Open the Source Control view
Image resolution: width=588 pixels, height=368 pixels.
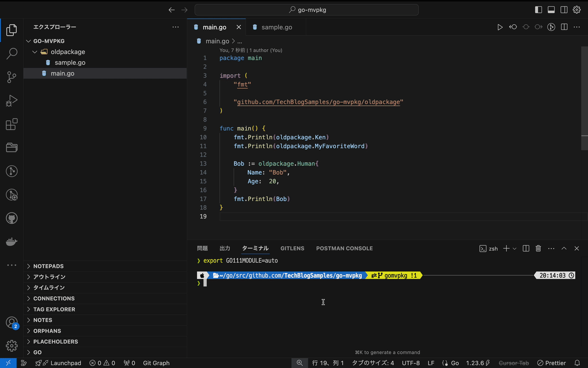(x=12, y=77)
